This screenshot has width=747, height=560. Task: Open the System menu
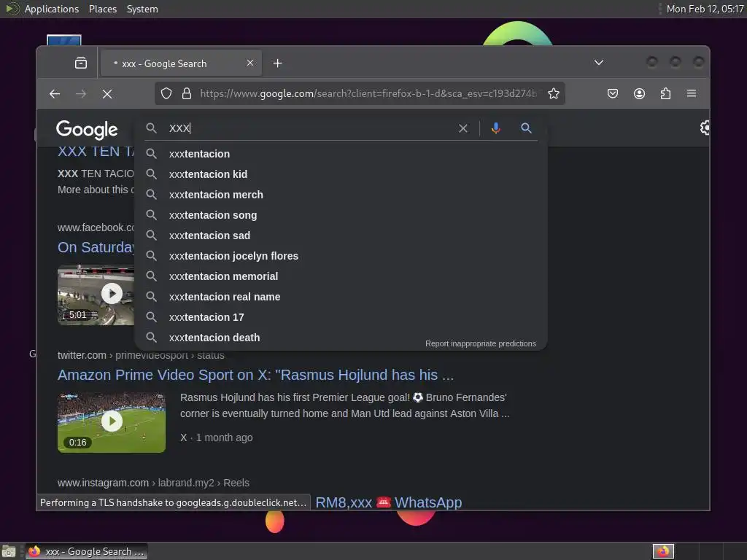point(142,9)
